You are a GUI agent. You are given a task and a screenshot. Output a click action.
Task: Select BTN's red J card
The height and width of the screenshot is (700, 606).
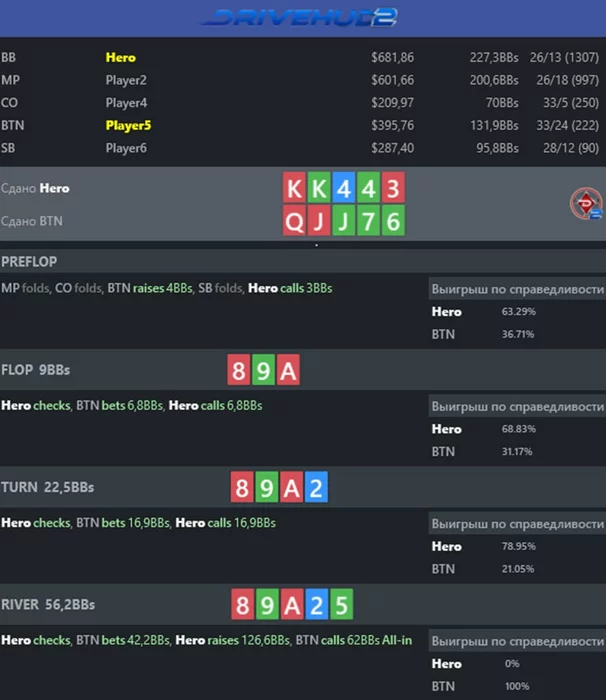[x=319, y=221]
